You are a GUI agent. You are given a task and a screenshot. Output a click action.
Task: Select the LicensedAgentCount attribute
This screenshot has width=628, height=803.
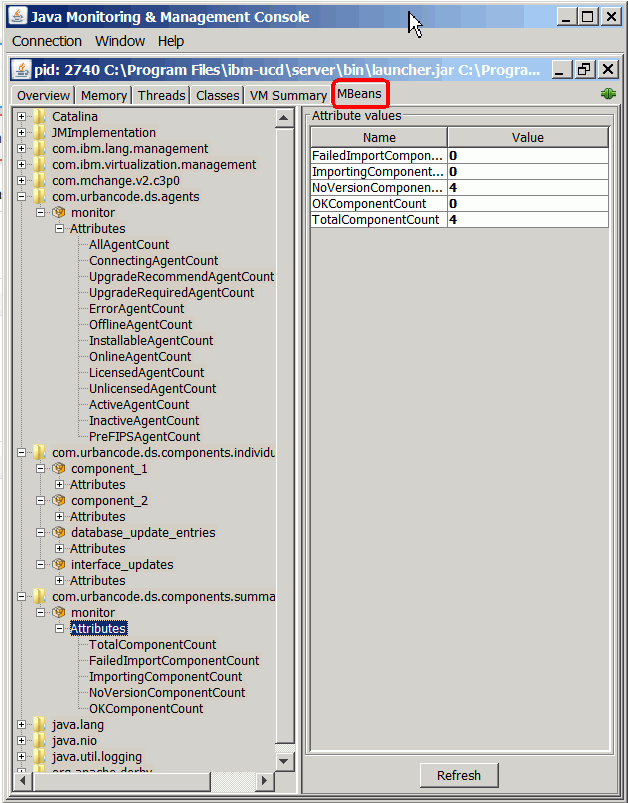[x=146, y=373]
